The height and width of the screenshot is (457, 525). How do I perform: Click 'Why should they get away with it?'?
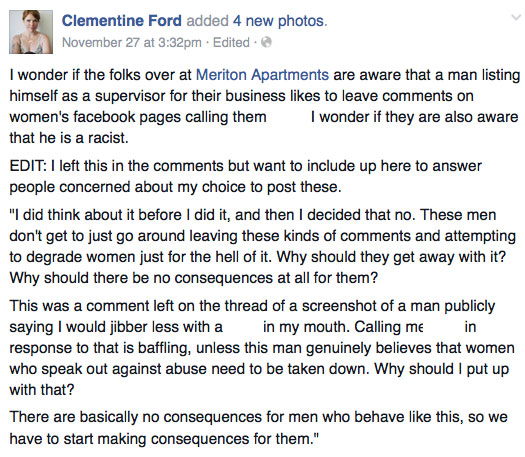(x=391, y=257)
